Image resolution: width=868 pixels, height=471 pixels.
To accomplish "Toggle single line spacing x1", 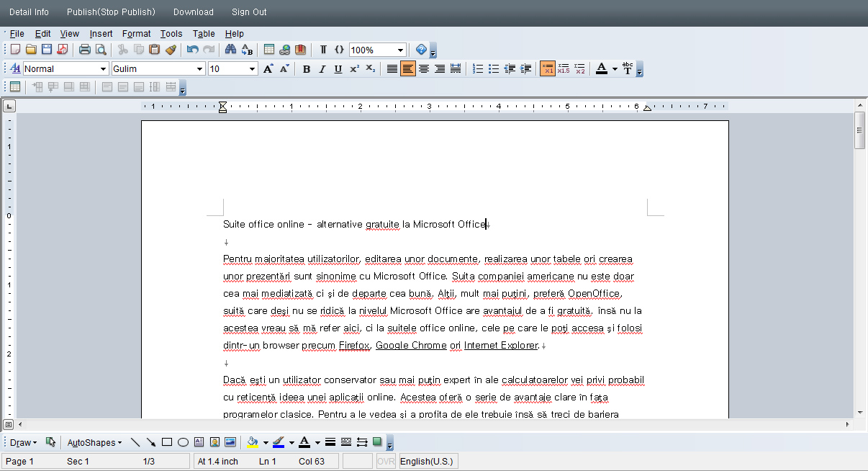I will pyautogui.click(x=548, y=69).
